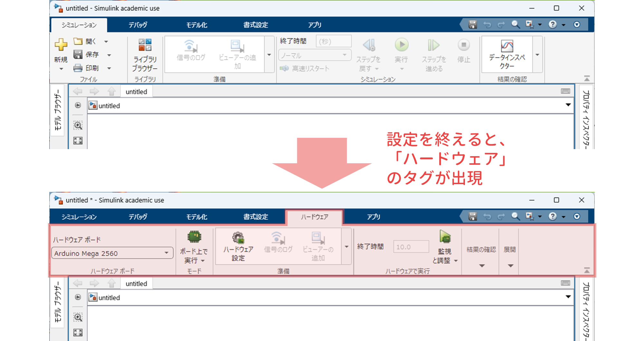Click the search magnifier in upper window toolbar
644x341 pixels.
pyautogui.click(x=516, y=24)
